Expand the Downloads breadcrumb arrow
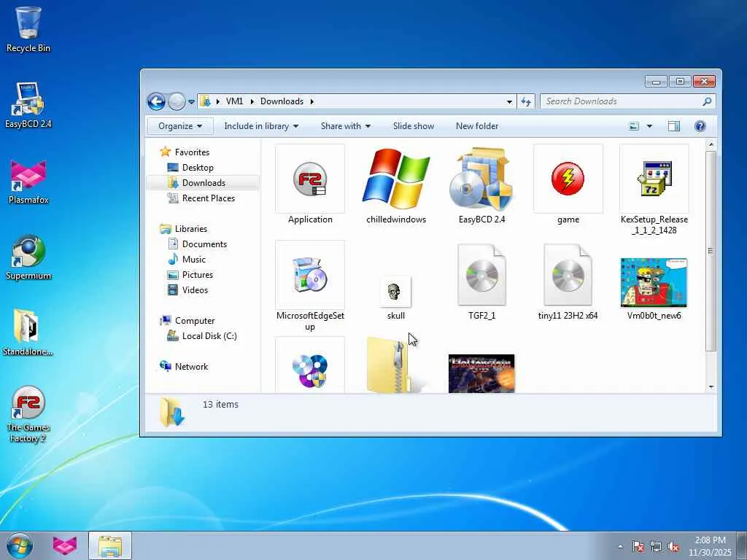 (x=312, y=101)
